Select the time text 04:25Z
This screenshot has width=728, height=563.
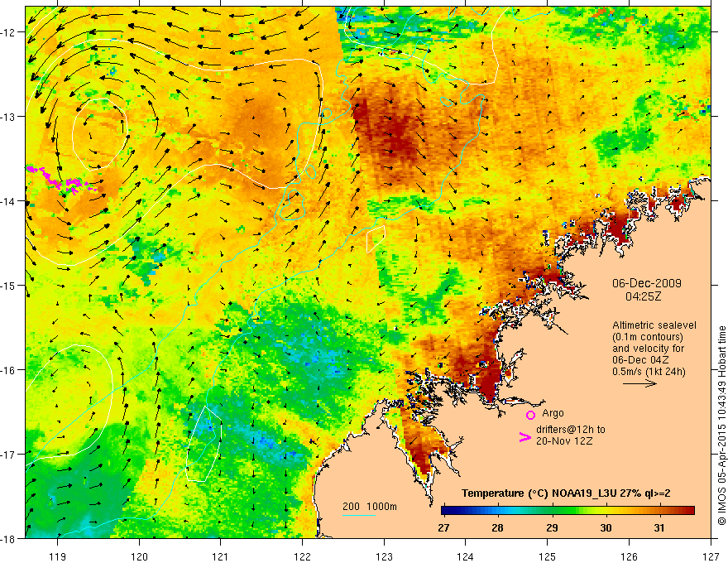643,296
